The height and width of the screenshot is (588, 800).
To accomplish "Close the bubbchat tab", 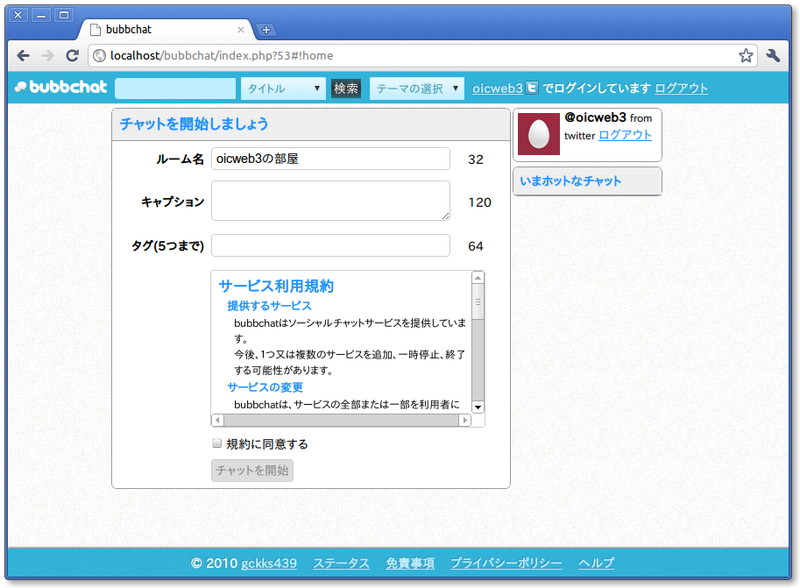I will click(x=241, y=30).
